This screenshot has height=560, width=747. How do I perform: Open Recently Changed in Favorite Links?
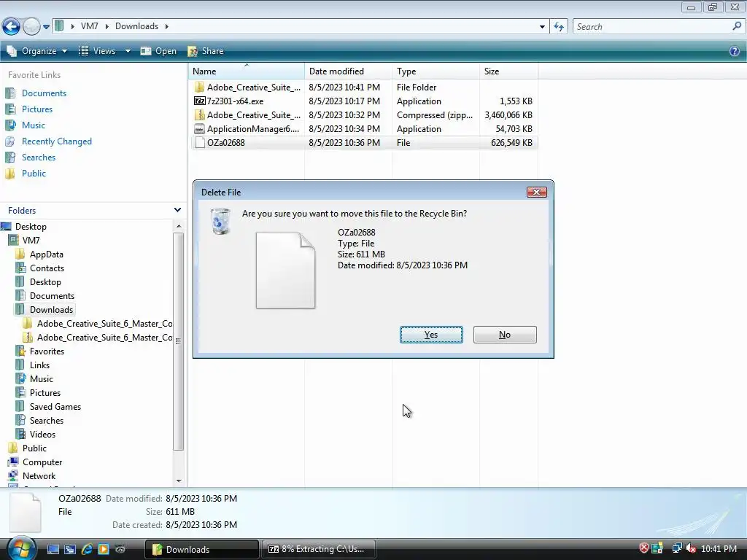(x=57, y=141)
